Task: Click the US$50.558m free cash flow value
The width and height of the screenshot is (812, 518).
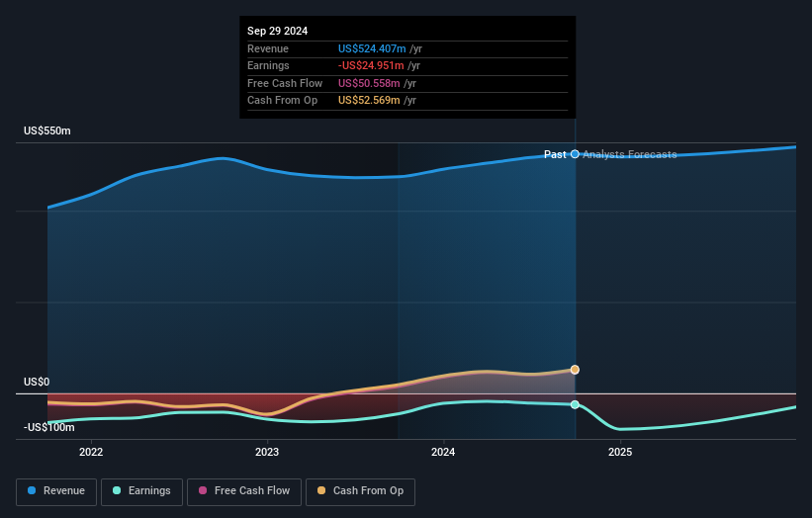Action: pyautogui.click(x=369, y=83)
